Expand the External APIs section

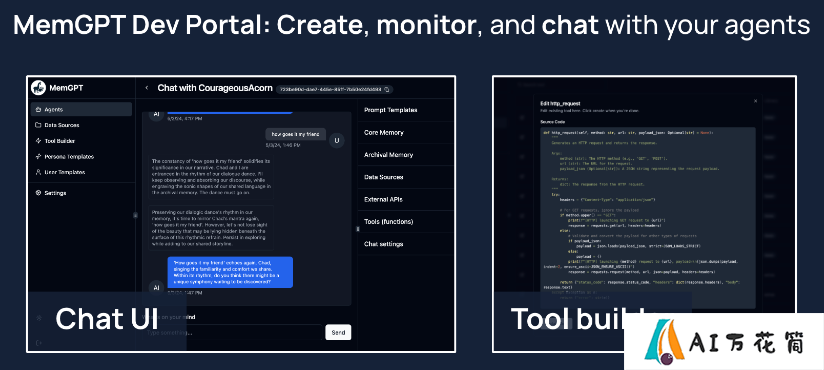(405, 200)
